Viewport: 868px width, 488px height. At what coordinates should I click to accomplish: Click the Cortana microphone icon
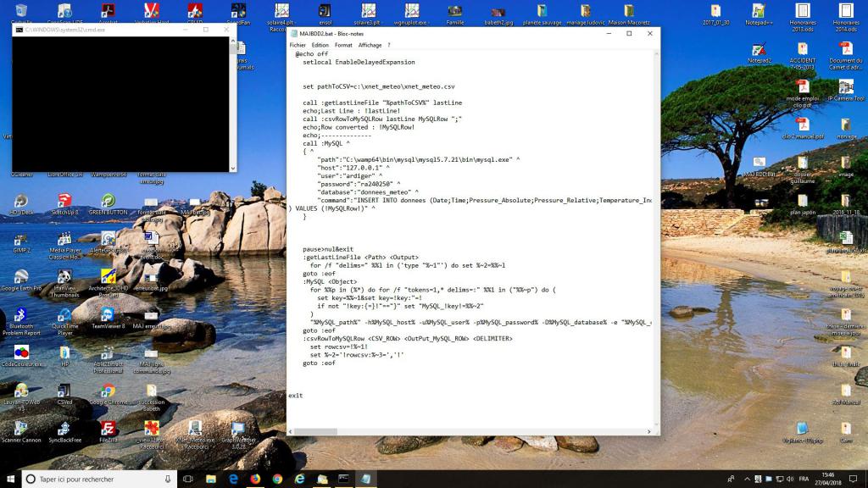(168, 479)
